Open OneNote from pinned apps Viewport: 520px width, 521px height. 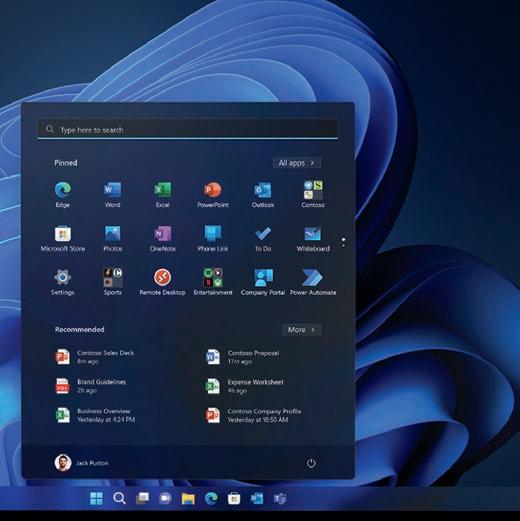163,239
